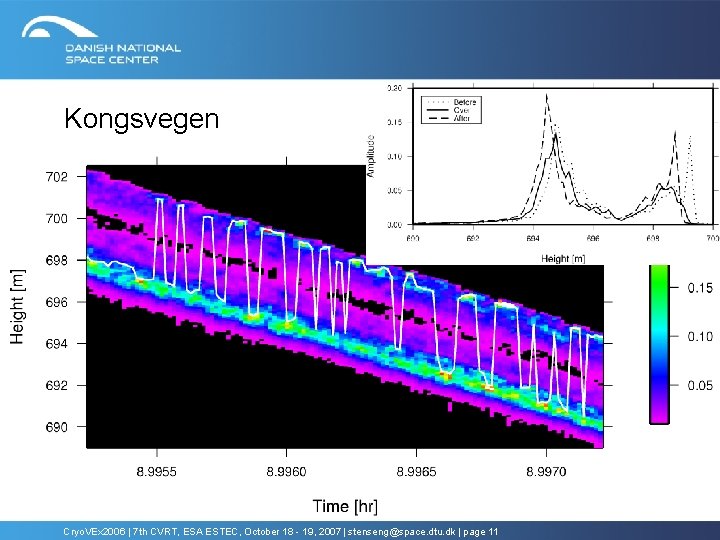The image size is (720, 540).
Task: Click the 702 tick label on the height axis
Action: pyautogui.click(x=56, y=177)
